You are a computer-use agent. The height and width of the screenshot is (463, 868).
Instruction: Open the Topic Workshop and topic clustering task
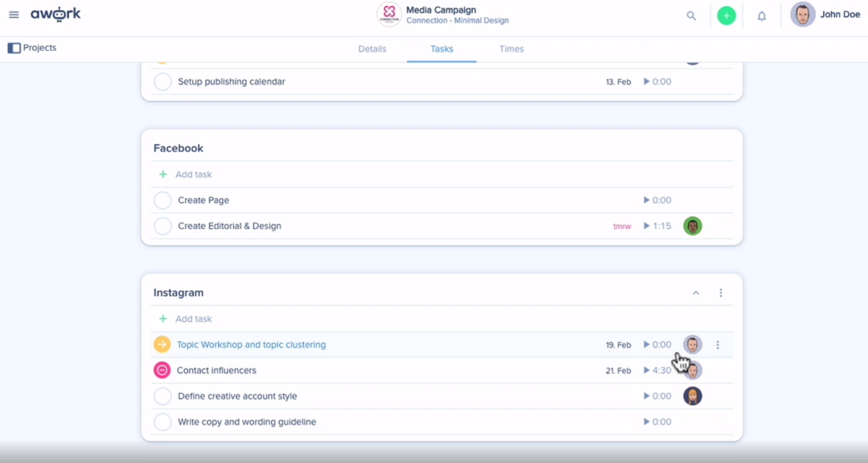[252, 344]
